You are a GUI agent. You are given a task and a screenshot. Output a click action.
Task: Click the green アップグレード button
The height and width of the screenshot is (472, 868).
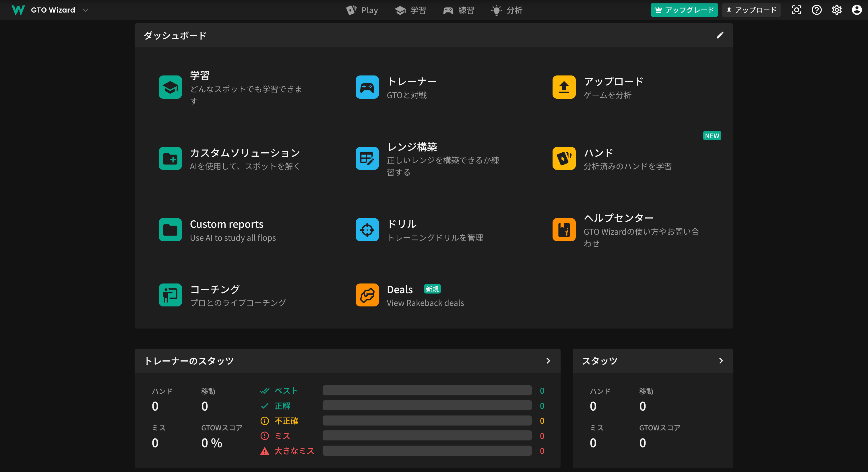click(x=684, y=10)
